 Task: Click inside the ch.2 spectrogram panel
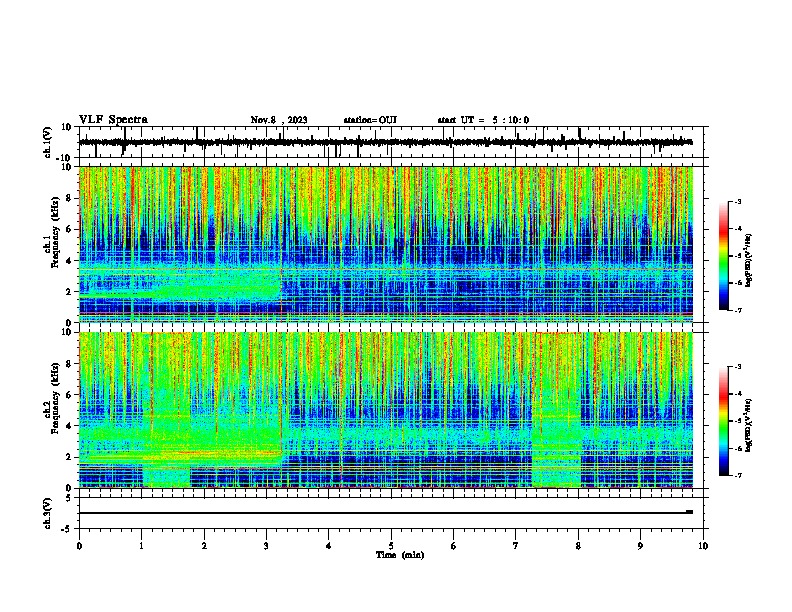[386, 410]
